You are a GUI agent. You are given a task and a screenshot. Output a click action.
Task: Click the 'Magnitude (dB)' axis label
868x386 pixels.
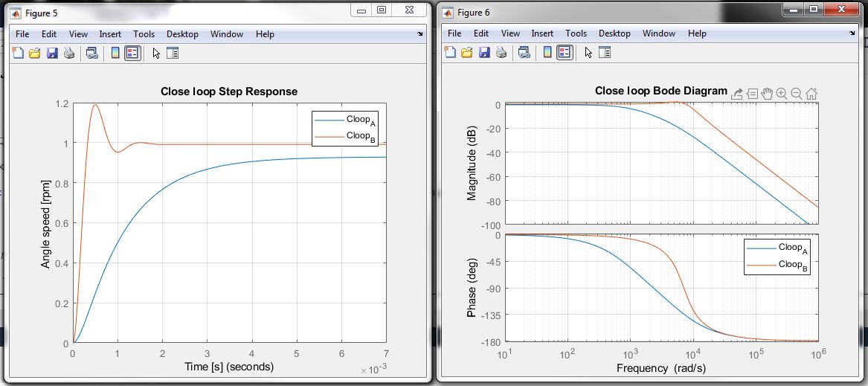coord(472,164)
